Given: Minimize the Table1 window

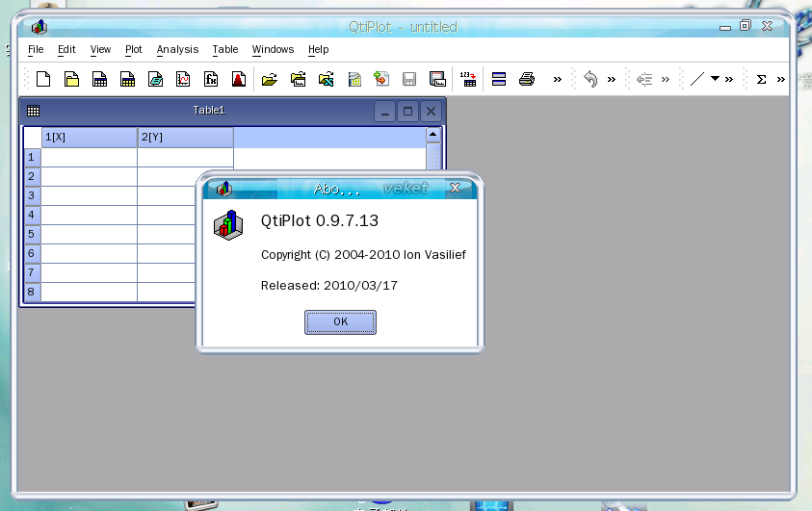Looking at the screenshot, I should coord(384,112).
